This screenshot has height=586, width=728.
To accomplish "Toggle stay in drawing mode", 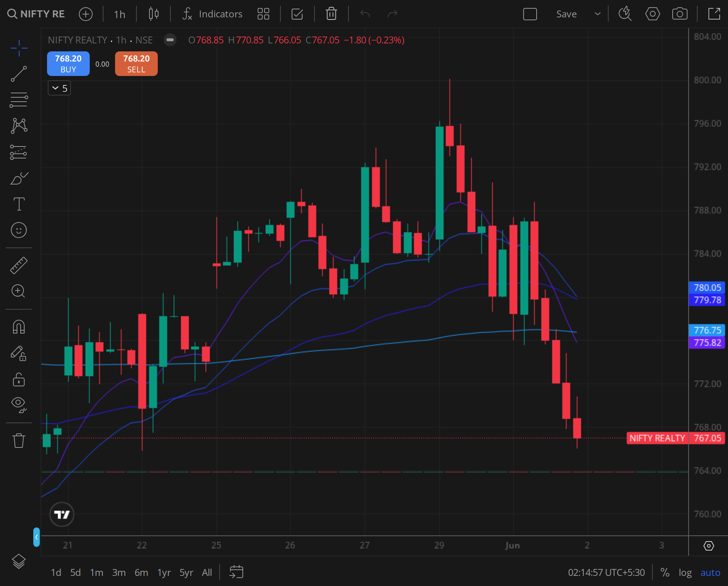I will pos(19,353).
